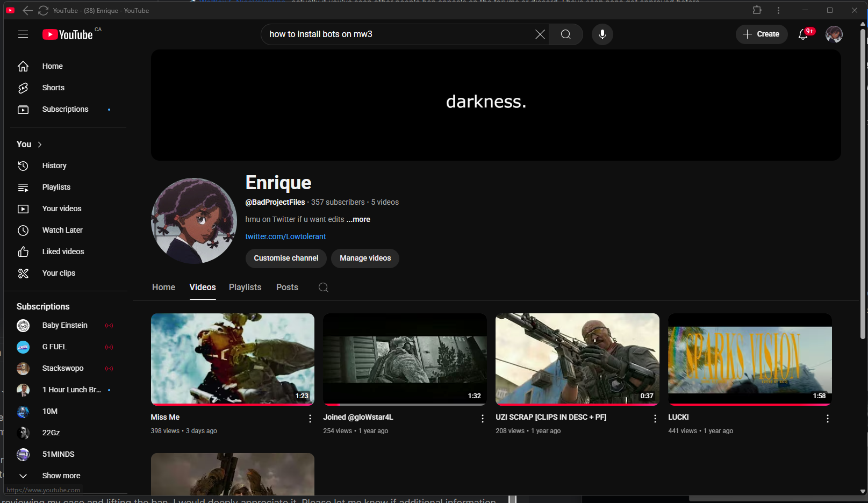Image resolution: width=868 pixels, height=503 pixels.
Task: Open options menu for UZI SCRAP
Action: coord(655,419)
